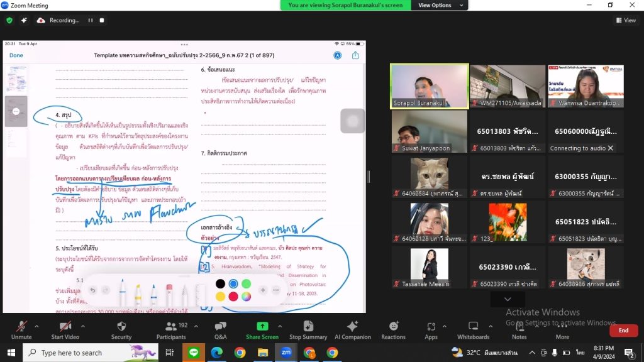Click the taskbar search box

91,353
